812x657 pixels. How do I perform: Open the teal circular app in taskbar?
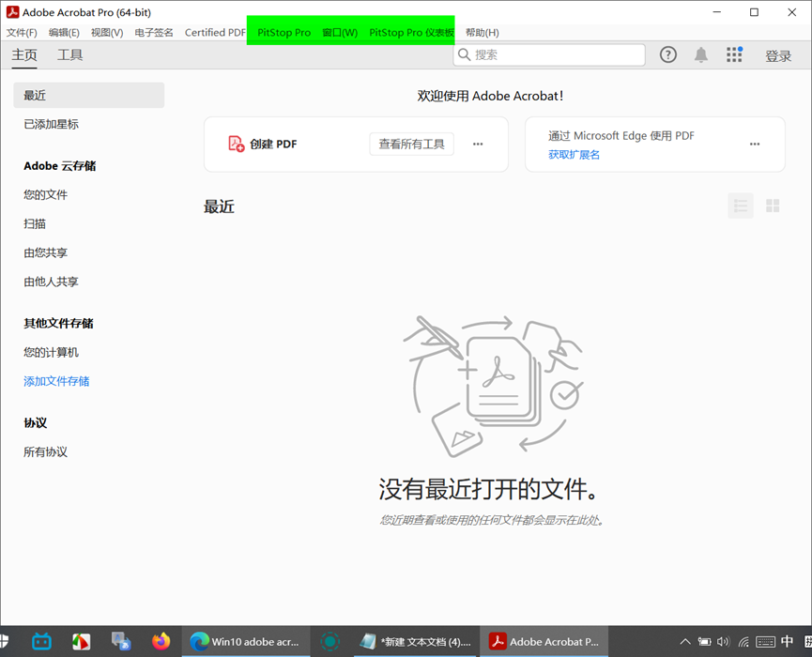point(329,642)
